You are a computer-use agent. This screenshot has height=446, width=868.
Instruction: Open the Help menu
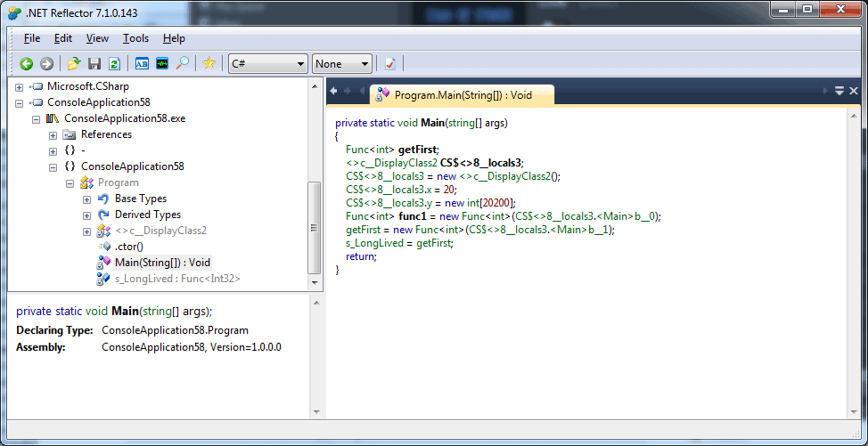pos(174,38)
